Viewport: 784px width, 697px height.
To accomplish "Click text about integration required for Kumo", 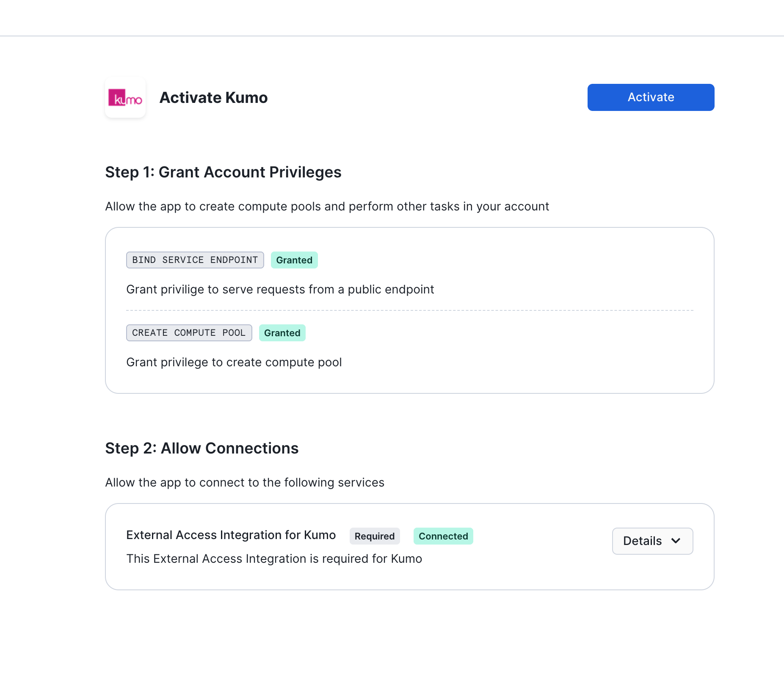I will tap(274, 559).
